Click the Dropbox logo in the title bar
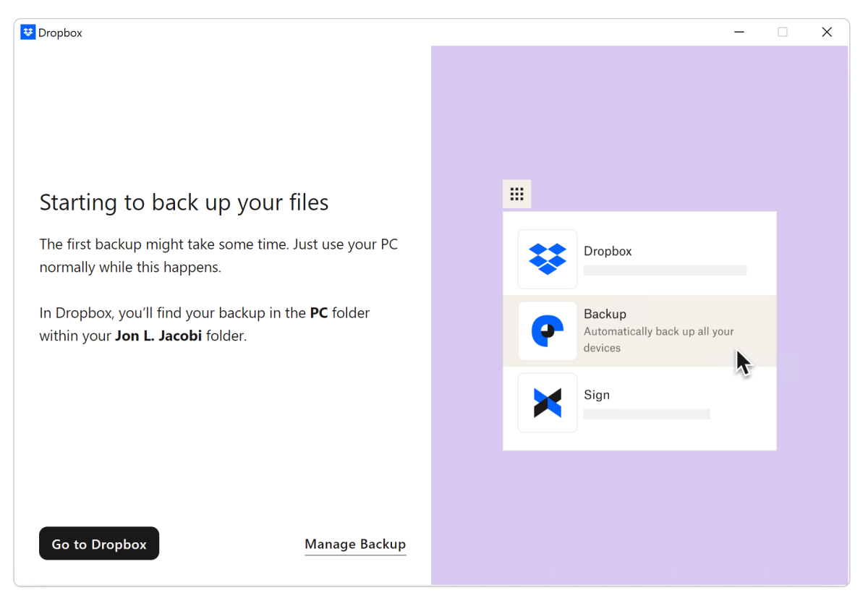This screenshot has height=611, width=868. tap(28, 33)
